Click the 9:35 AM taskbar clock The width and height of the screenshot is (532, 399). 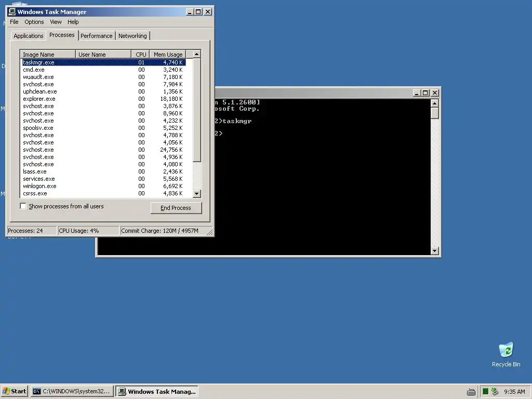click(x=514, y=392)
